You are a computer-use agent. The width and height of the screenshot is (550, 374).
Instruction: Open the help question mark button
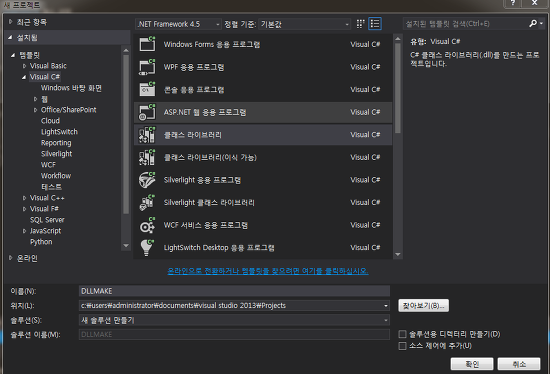pyautogui.click(x=513, y=3)
